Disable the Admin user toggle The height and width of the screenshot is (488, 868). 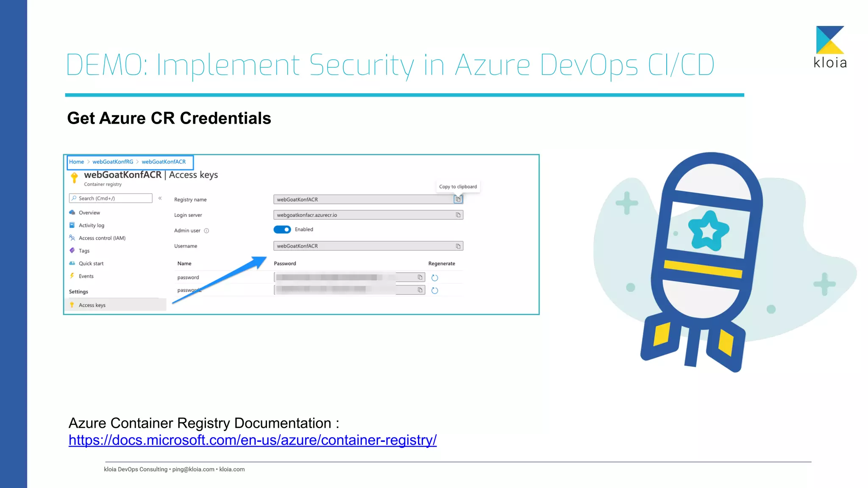pyautogui.click(x=282, y=229)
